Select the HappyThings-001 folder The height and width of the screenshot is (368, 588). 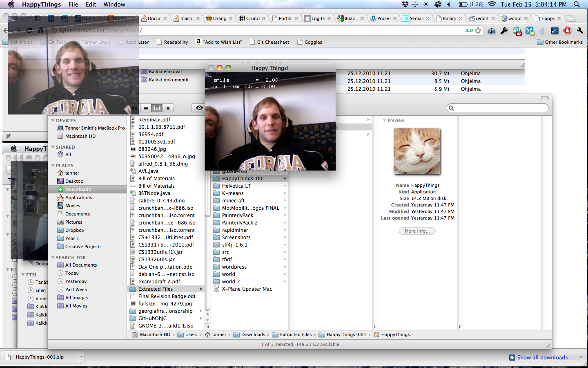[243, 179]
